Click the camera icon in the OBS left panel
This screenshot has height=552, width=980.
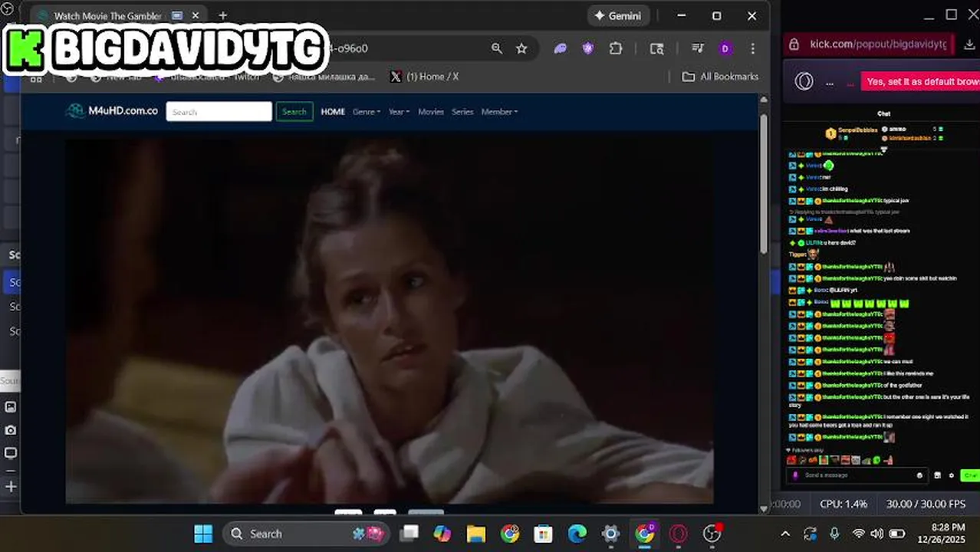11,430
